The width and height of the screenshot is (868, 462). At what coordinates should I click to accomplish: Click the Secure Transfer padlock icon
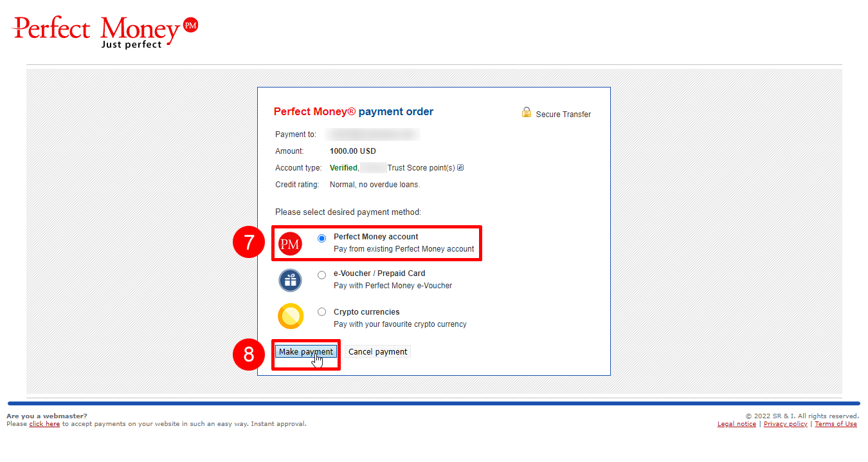(x=527, y=111)
